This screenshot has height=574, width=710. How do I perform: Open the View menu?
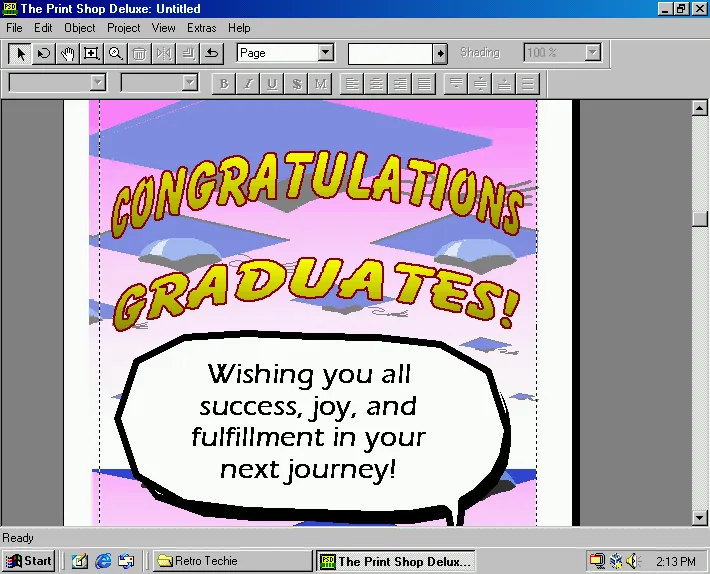[163, 28]
